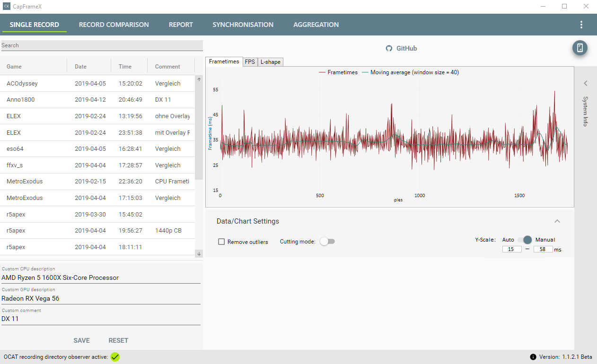Enable the Remove outliers checkbox

click(x=221, y=242)
